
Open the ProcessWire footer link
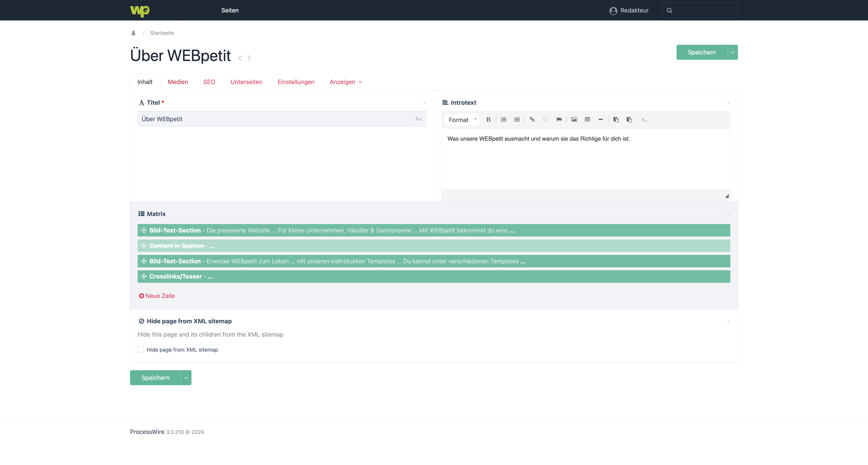pyautogui.click(x=147, y=432)
